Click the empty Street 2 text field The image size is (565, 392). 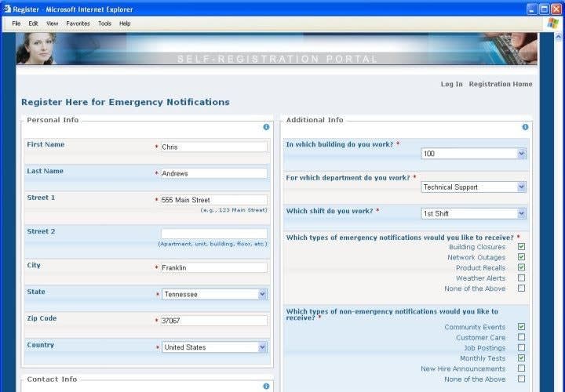(213, 234)
